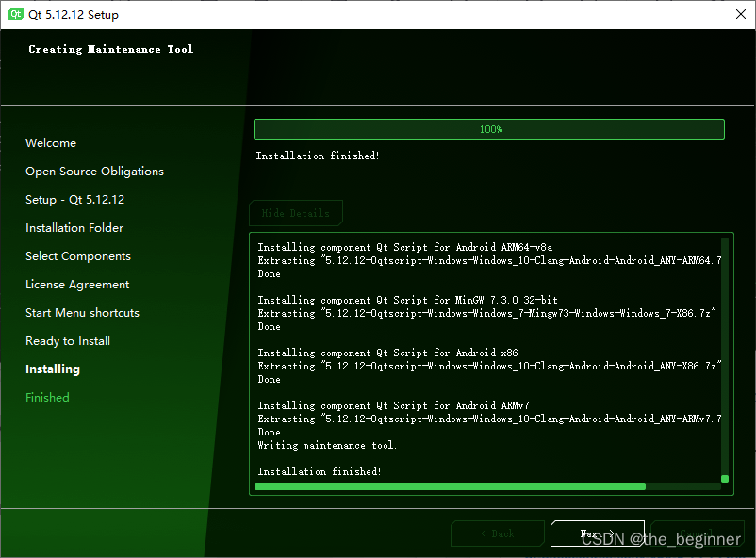Click the "Qt Script for Android x86" log line

click(387, 353)
